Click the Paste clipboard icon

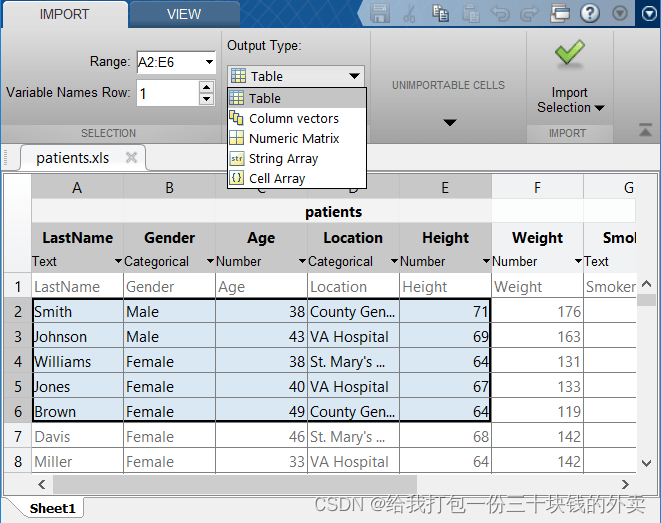click(470, 13)
